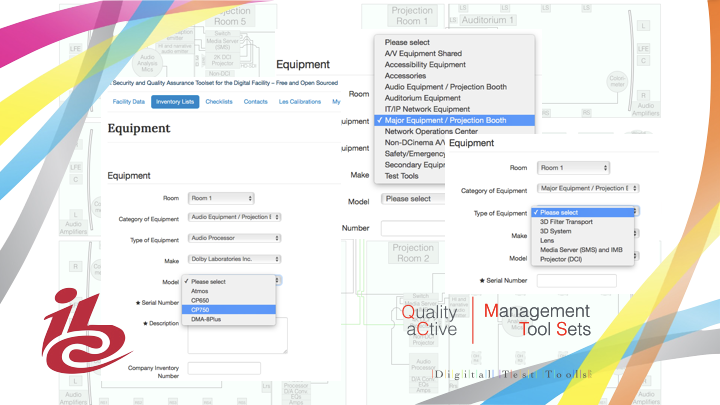Open the middle form Model Please select dropdown
This screenshot has width=720, height=405.
[413, 199]
